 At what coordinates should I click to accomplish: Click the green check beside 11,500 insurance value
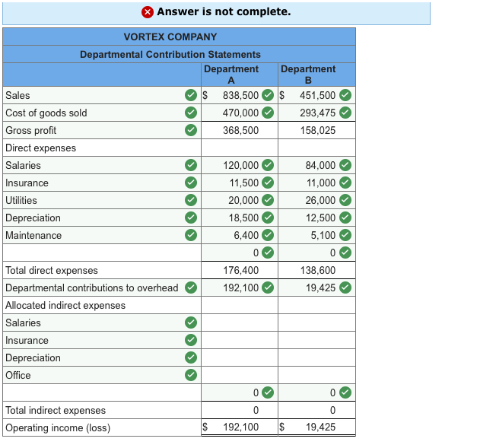[268, 183]
